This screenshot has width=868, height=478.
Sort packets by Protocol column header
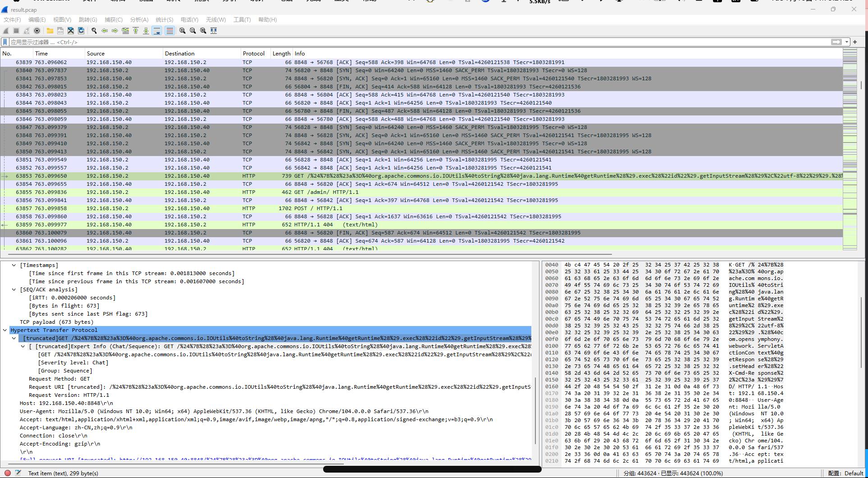point(256,53)
